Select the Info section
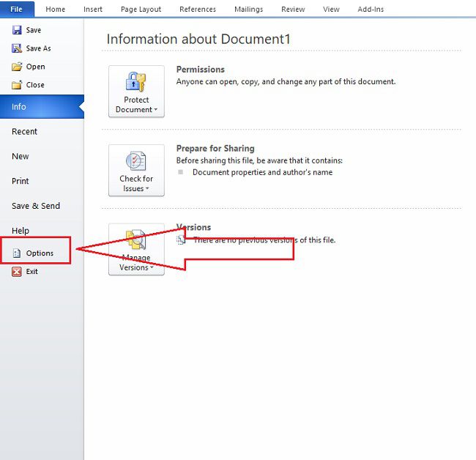476x460 pixels. point(42,106)
